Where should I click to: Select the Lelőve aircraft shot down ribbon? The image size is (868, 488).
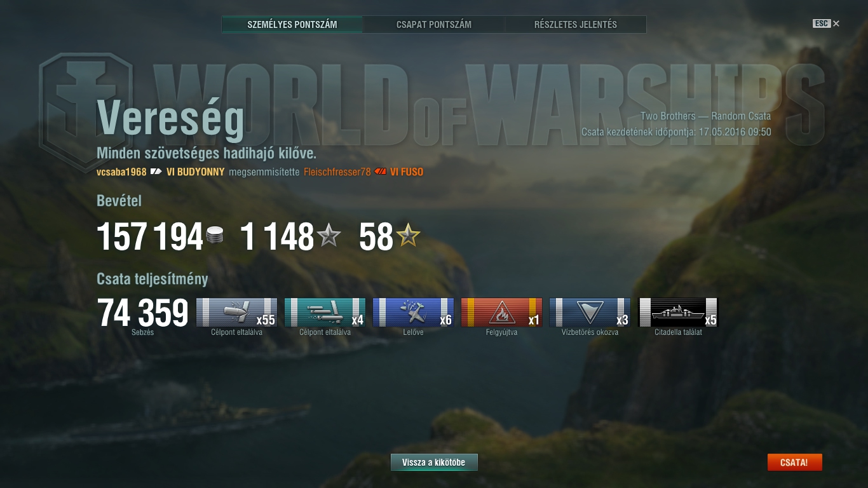click(413, 312)
